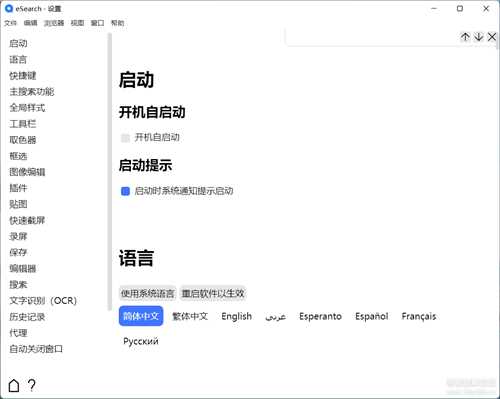
Task: Go to 自动关闭窗口 section in sidebar
Action: tap(36, 349)
